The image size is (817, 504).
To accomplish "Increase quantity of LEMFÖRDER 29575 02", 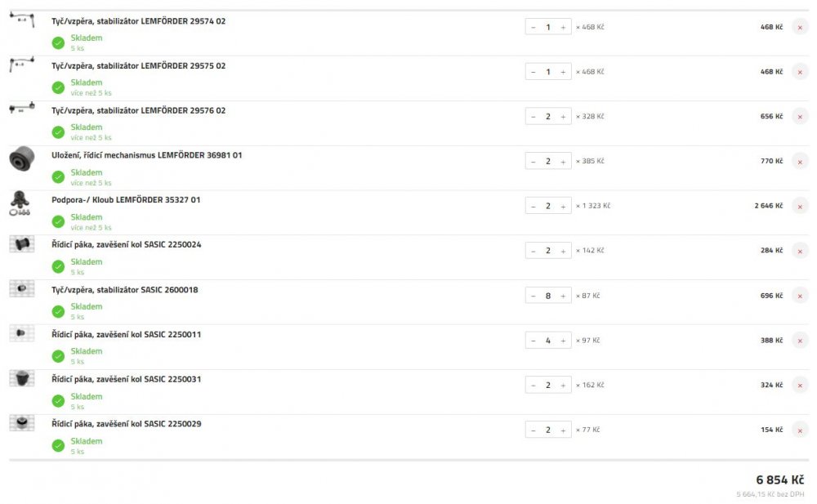I will [x=563, y=72].
